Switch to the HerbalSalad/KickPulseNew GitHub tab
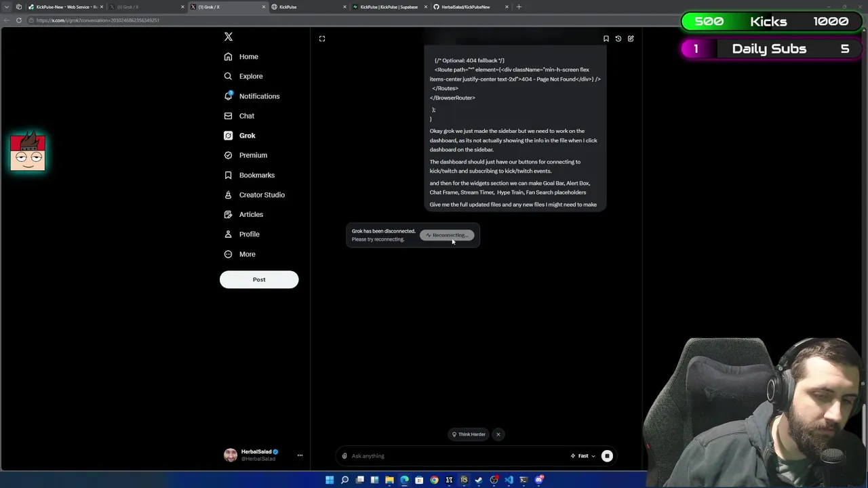The height and width of the screenshot is (488, 868). pyautogui.click(x=470, y=7)
